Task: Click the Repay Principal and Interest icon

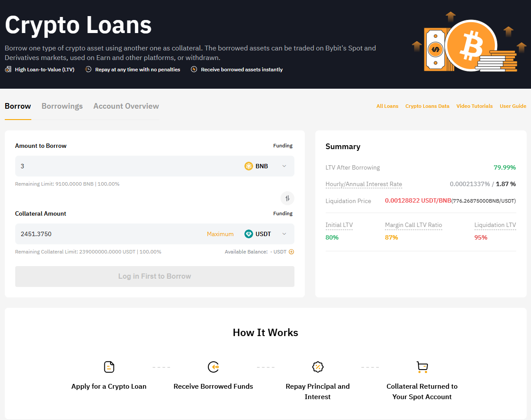Action: (318, 367)
